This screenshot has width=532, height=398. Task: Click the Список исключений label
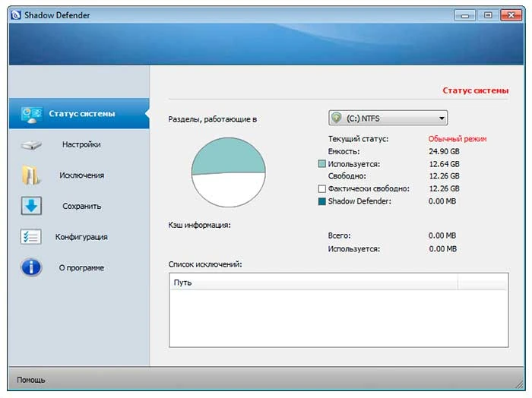click(205, 264)
